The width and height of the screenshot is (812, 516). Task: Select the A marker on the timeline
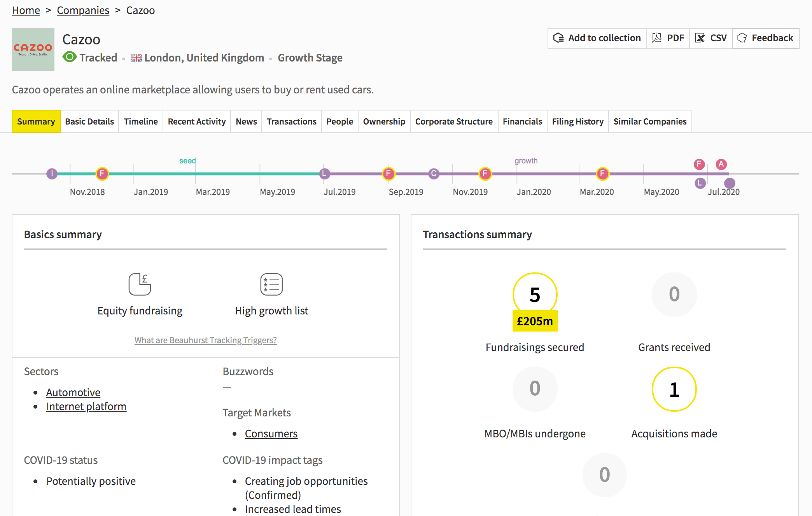(721, 164)
